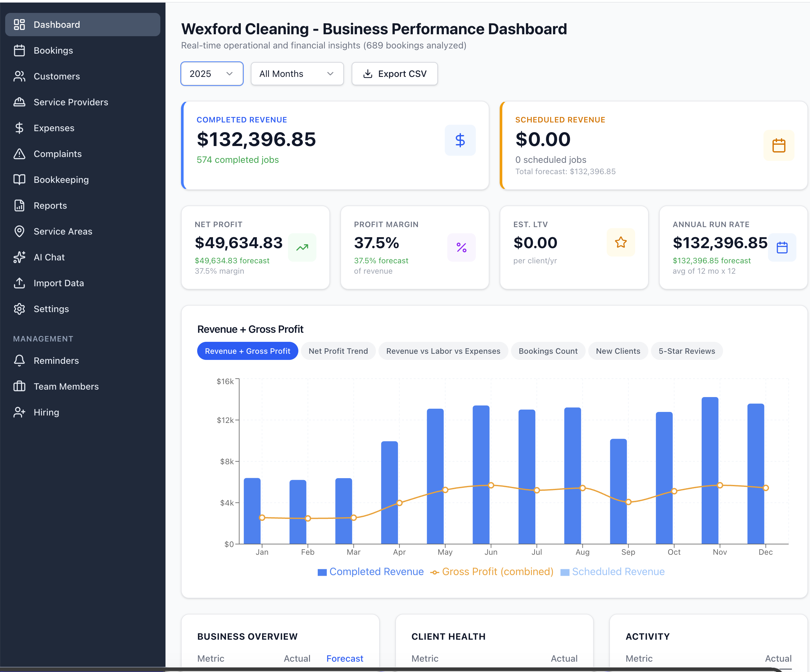Screen dimensions: 810x672
Task: Open Service Areas map pin icon
Action: click(19, 231)
